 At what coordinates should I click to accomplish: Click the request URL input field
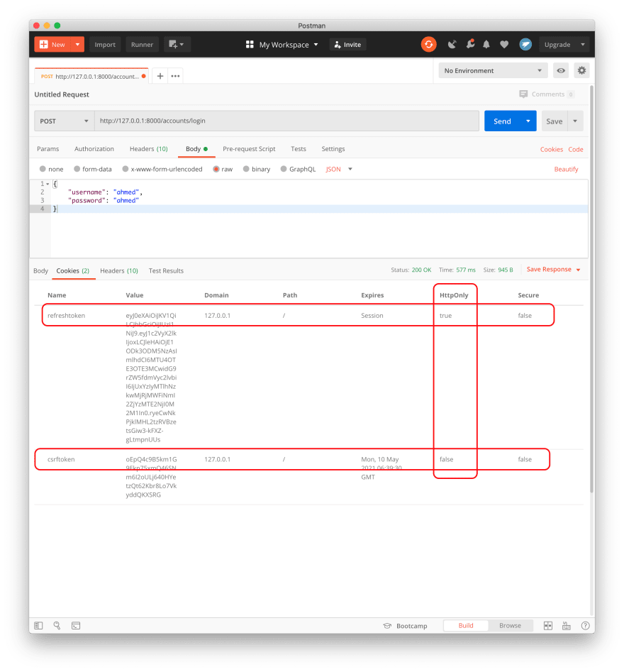[x=287, y=121]
